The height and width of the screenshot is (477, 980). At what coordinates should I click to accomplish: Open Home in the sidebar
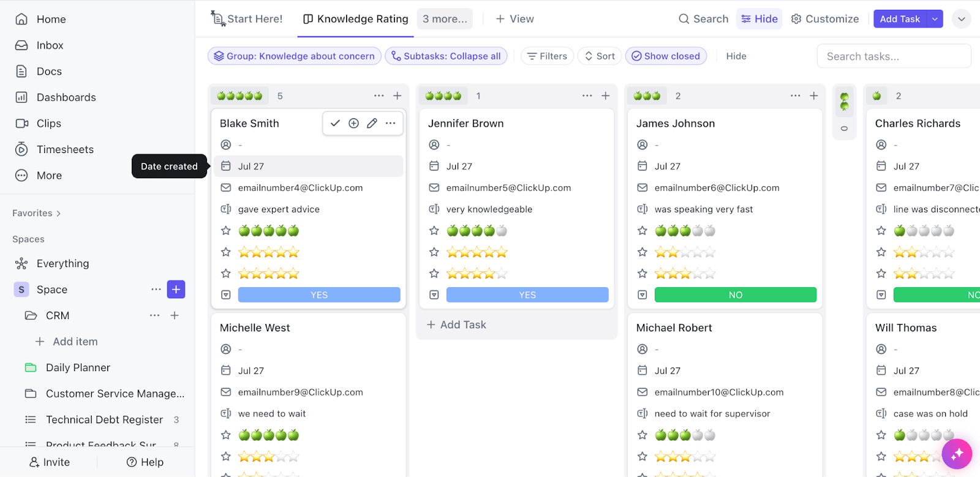tap(51, 19)
